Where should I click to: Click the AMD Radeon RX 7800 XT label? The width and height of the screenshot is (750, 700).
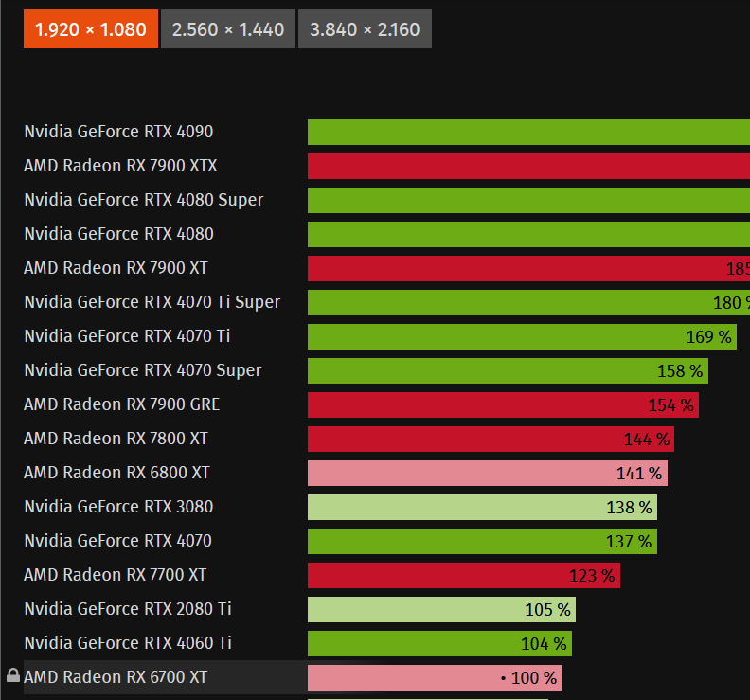(116, 439)
